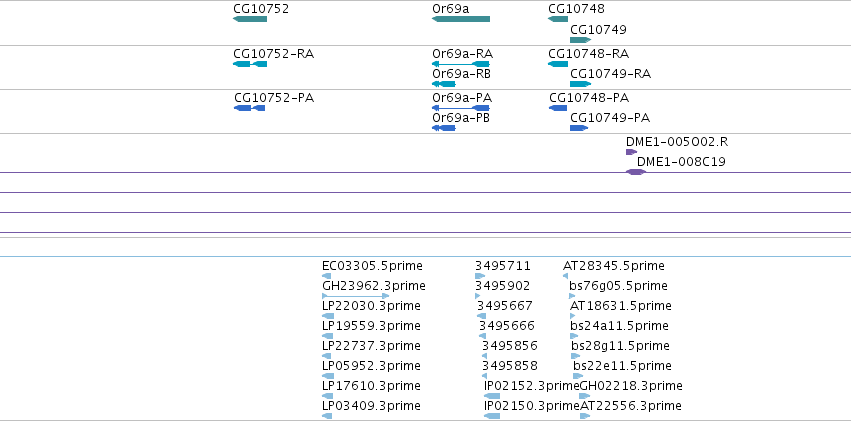Click the LP05952.3prime EST glyph
This screenshot has height=421, width=851.
pos(328,376)
